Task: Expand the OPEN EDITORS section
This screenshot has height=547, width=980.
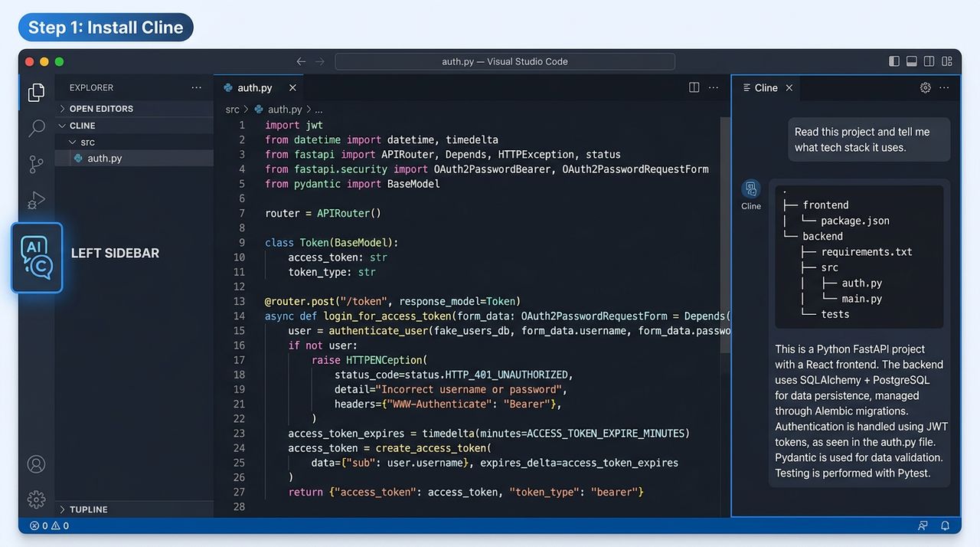Action: point(134,109)
